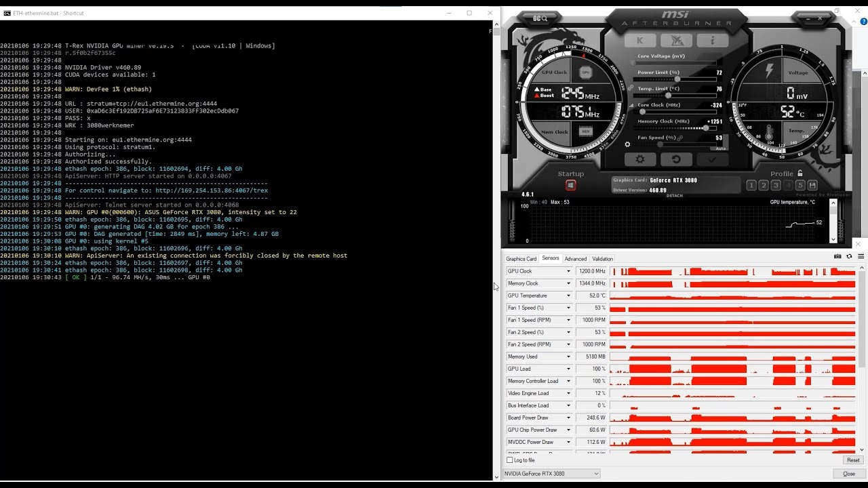This screenshot has width=868, height=488.
Task: Expand the Video Engine Load dropdown
Action: tap(569, 393)
